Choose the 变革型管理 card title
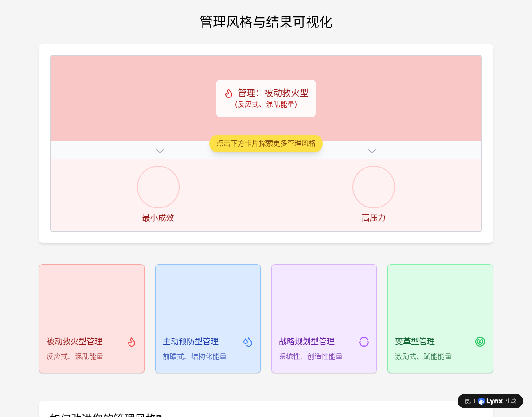Screen dimensions: 532x417 [x=415, y=341]
